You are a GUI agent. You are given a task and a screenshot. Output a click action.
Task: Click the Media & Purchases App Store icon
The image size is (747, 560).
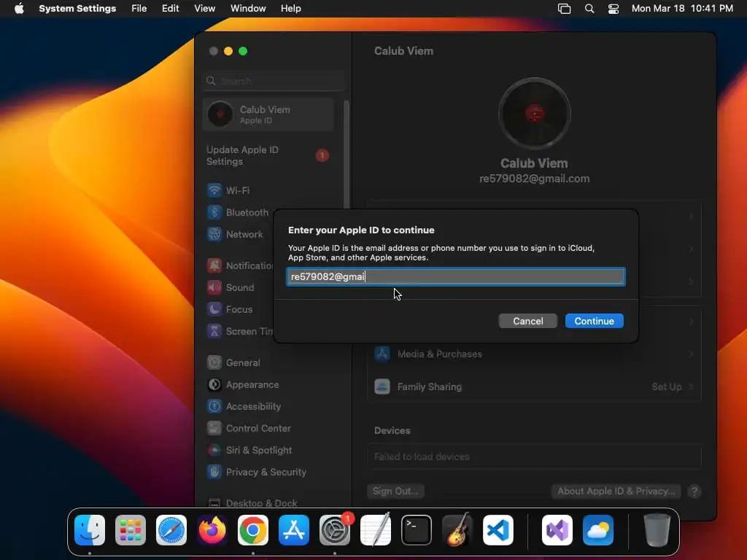pyautogui.click(x=382, y=354)
